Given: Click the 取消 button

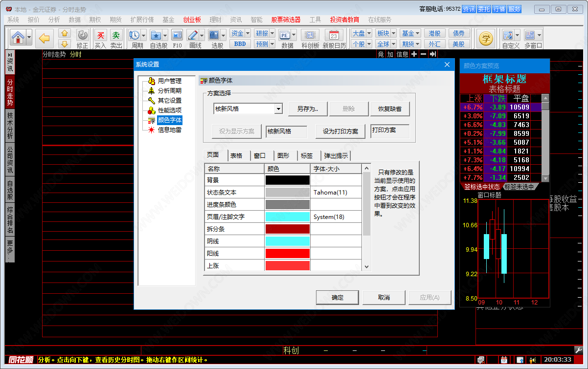Looking at the screenshot, I should pyautogui.click(x=384, y=297).
